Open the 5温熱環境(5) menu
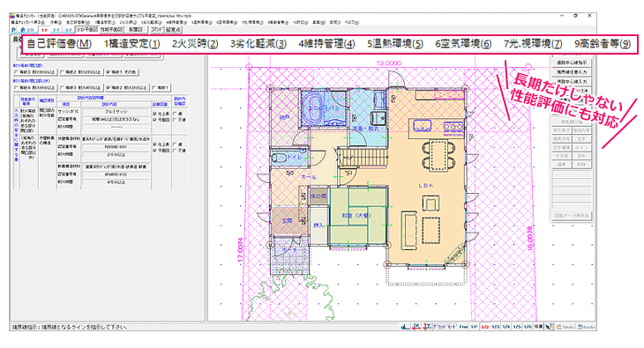Viewport: 644px width, 348px height. click(x=395, y=43)
